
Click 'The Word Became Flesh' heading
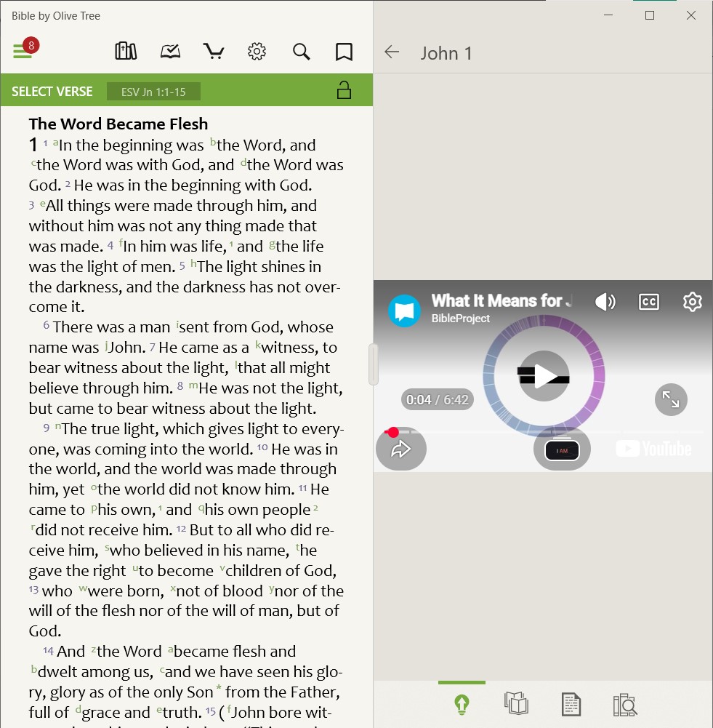118,124
